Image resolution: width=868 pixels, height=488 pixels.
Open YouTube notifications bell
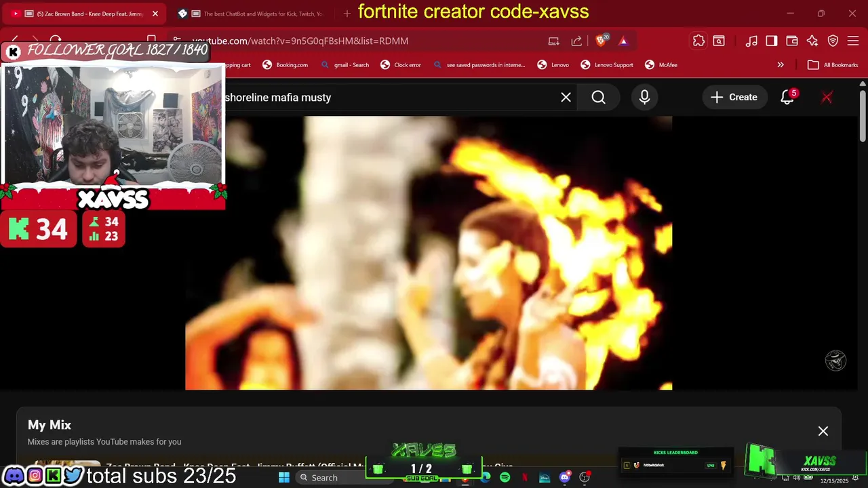(787, 97)
